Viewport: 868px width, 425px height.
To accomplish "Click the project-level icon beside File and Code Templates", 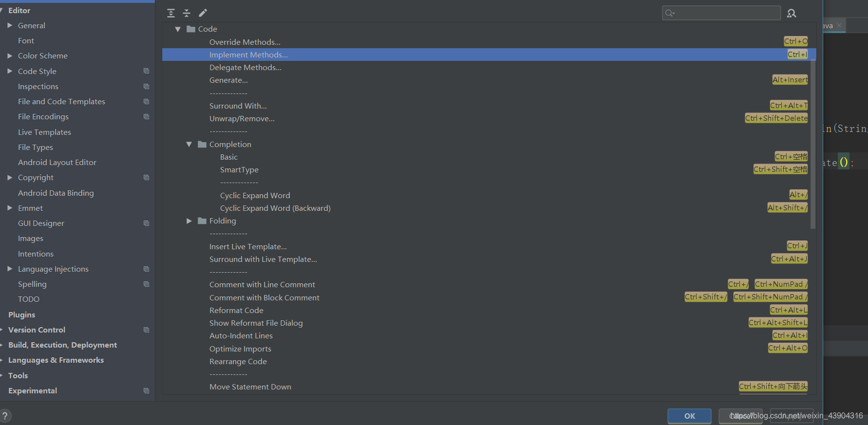I will (146, 101).
